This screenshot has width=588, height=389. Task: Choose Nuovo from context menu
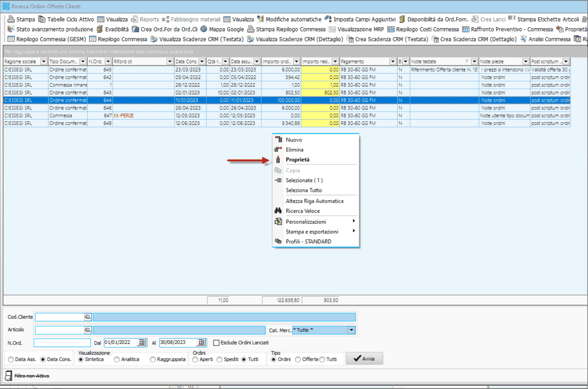pos(316,140)
